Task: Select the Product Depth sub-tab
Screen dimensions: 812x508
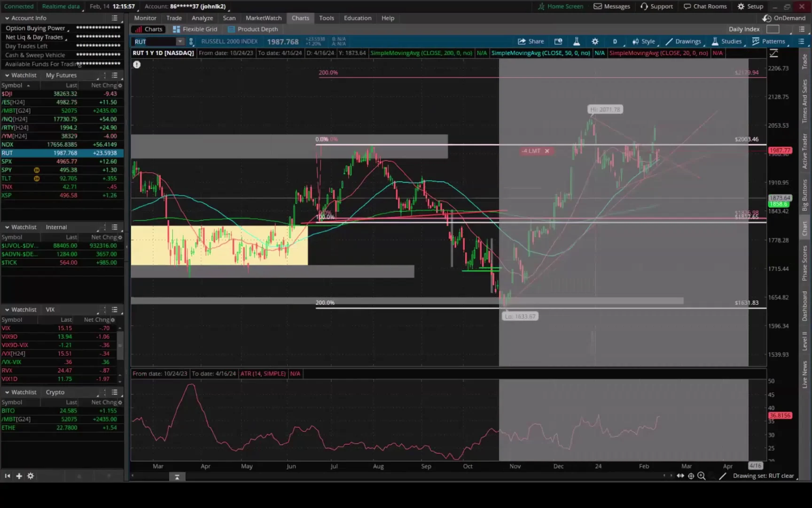Action: tap(253, 29)
